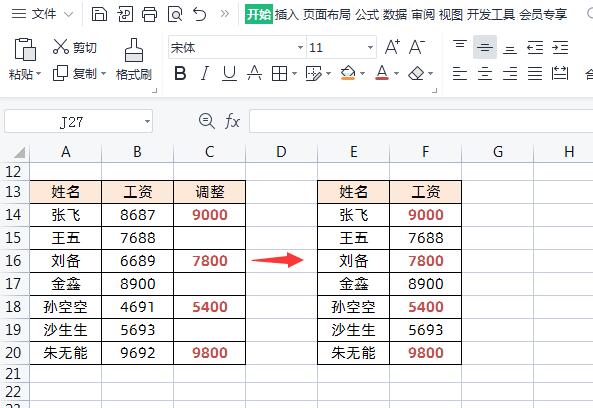Increase font size with the A+ icon
This screenshot has height=408, width=593.
[x=392, y=47]
